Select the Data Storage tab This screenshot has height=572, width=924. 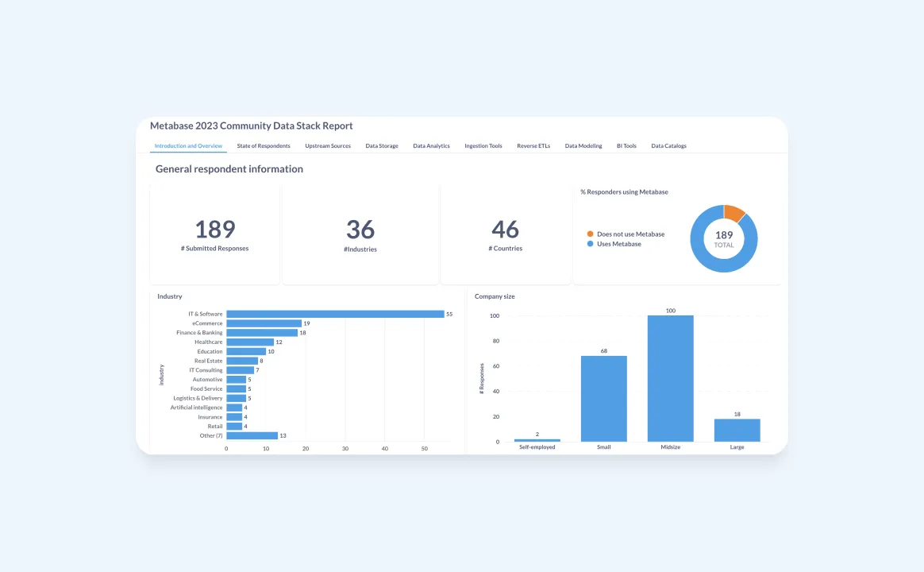(x=382, y=146)
